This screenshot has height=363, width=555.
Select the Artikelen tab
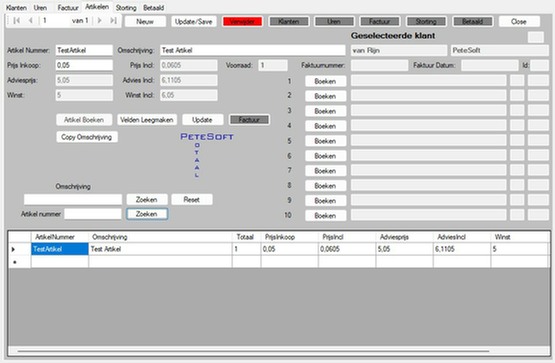(x=97, y=7)
